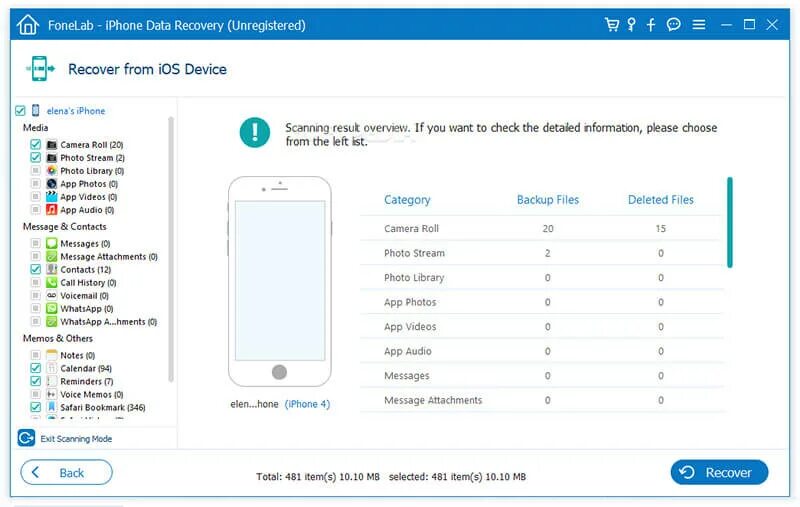
Task: Click the Message & Contacts section heading
Action: click(64, 226)
